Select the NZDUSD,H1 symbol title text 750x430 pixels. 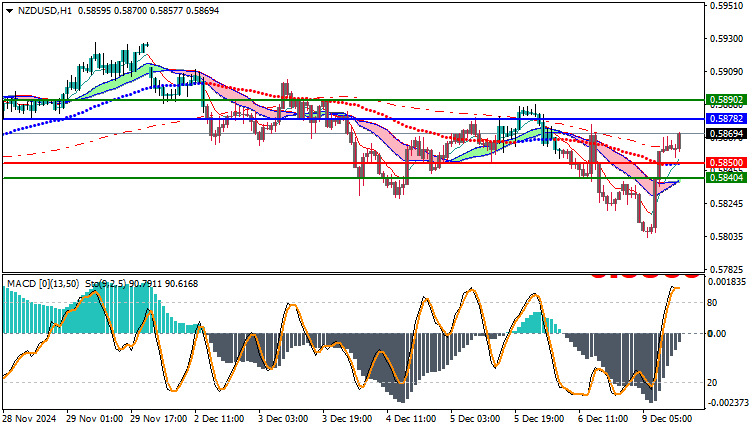tap(45, 11)
